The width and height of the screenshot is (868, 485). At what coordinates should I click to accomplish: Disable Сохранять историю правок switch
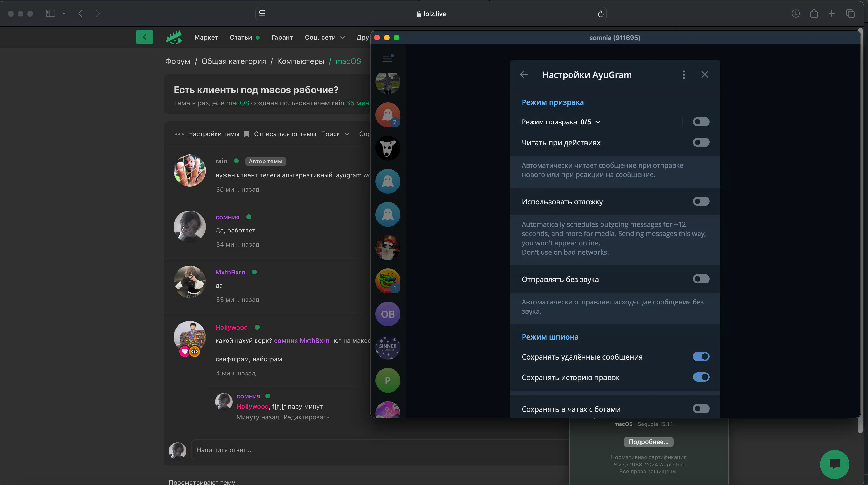[x=701, y=377]
